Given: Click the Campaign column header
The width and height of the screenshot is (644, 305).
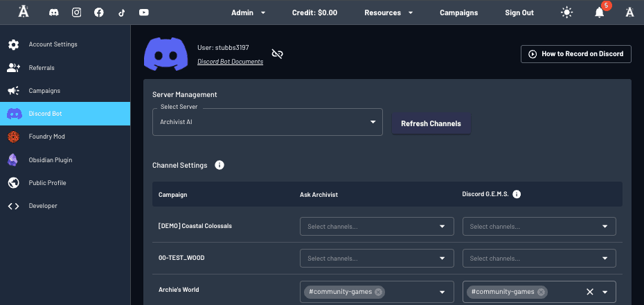Looking at the screenshot, I should pos(173,195).
